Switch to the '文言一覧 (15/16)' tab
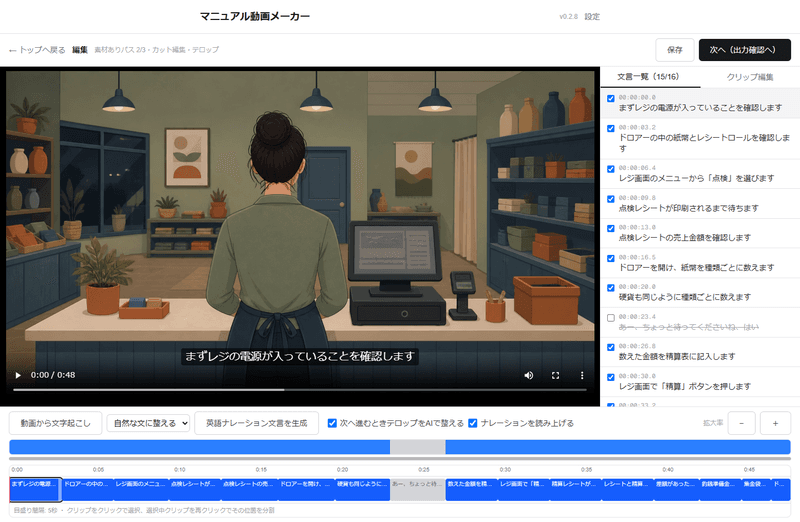The height and width of the screenshot is (522, 800). [648, 77]
